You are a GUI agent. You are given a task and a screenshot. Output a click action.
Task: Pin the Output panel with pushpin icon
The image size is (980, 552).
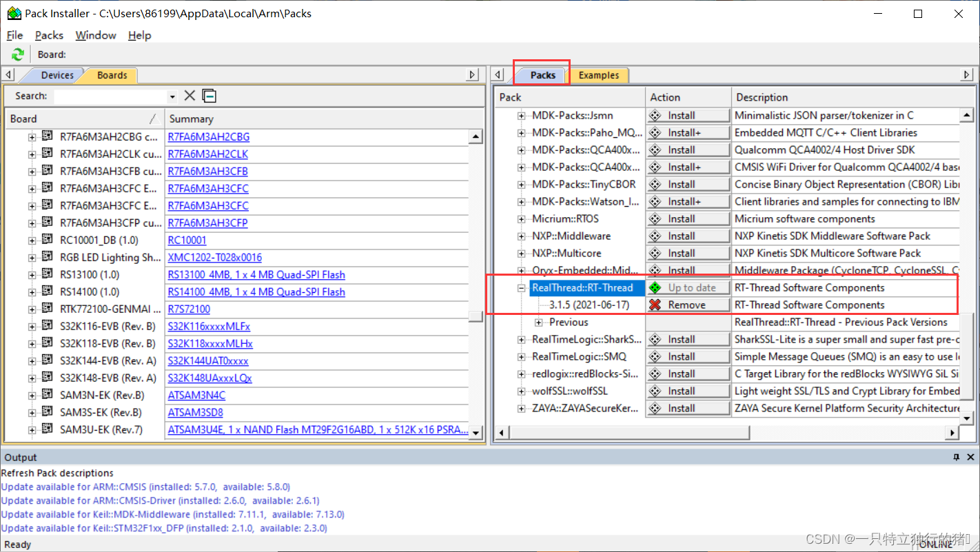click(x=957, y=457)
